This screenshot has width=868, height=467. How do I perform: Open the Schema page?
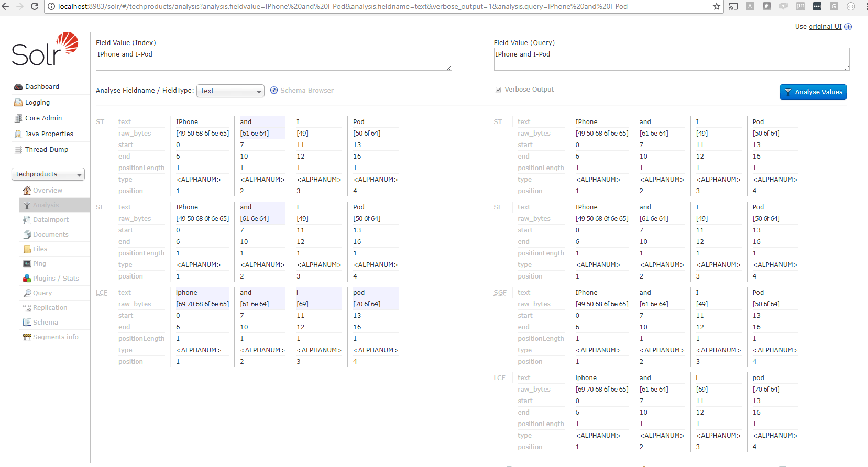(46, 323)
